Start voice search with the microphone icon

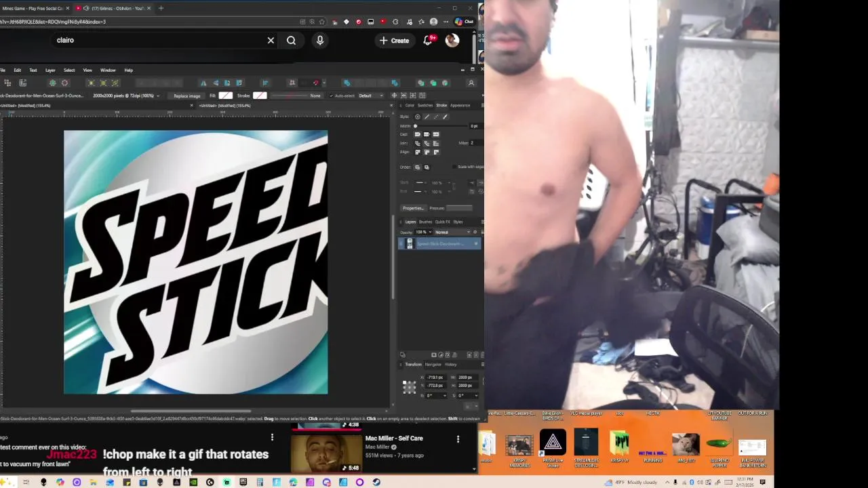coord(320,40)
